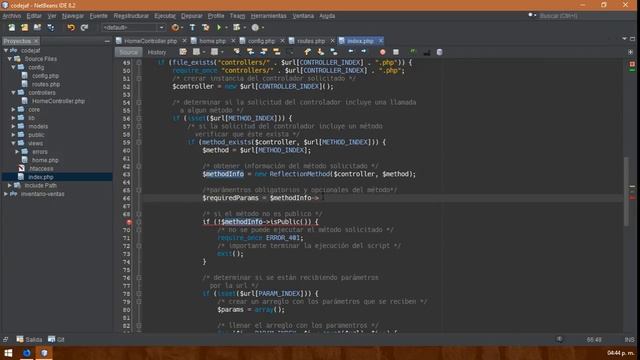Viewport: 640px width, 360px height.
Task: Click the Profile Project toolbar icon
Action: pos(255,27)
